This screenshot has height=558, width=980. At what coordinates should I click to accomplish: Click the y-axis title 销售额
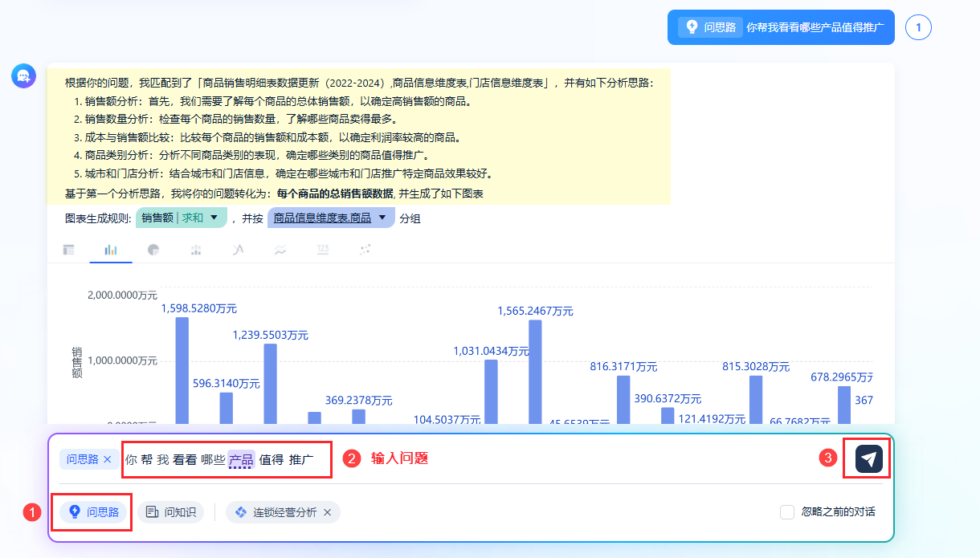pos(77,363)
